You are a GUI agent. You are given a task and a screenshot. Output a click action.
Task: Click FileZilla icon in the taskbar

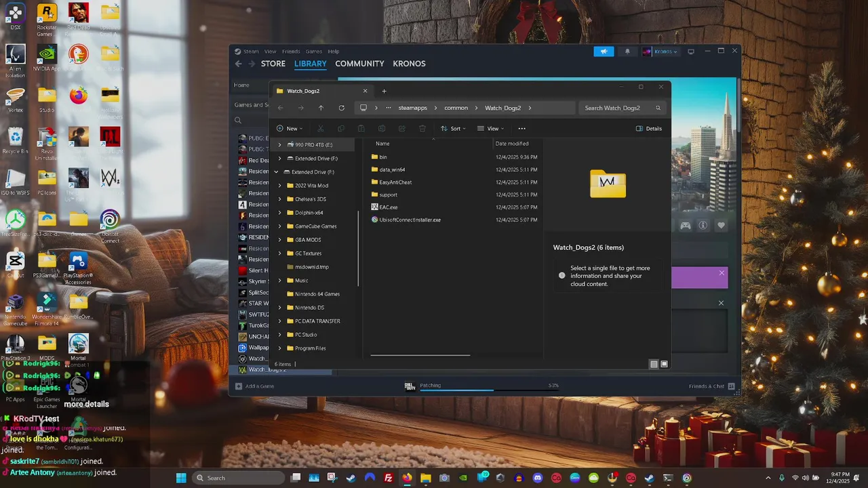pyautogui.click(x=389, y=478)
